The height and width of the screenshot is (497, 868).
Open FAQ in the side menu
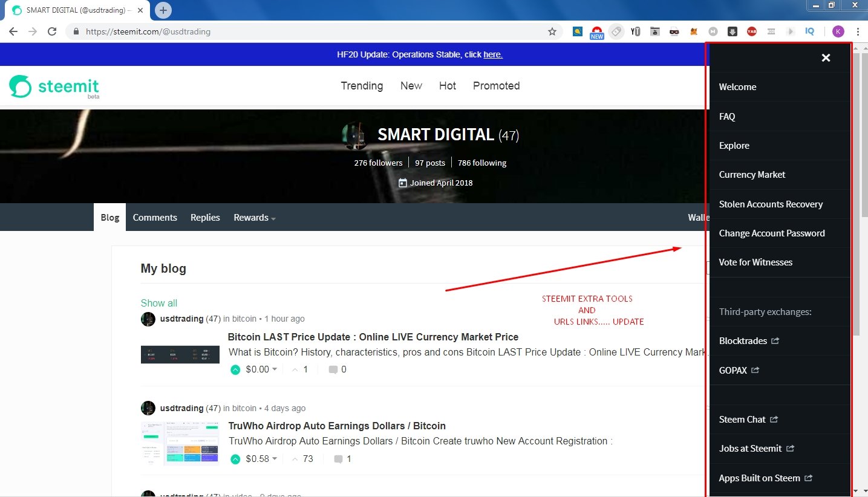coord(727,116)
